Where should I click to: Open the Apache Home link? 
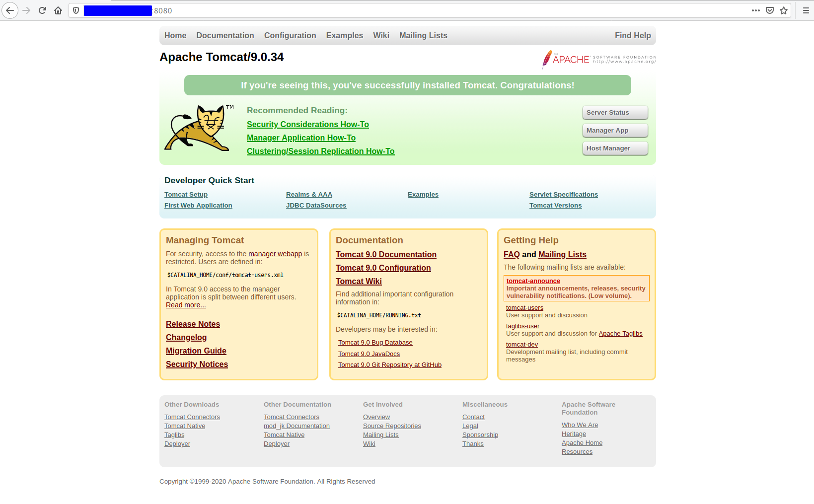pyautogui.click(x=582, y=443)
